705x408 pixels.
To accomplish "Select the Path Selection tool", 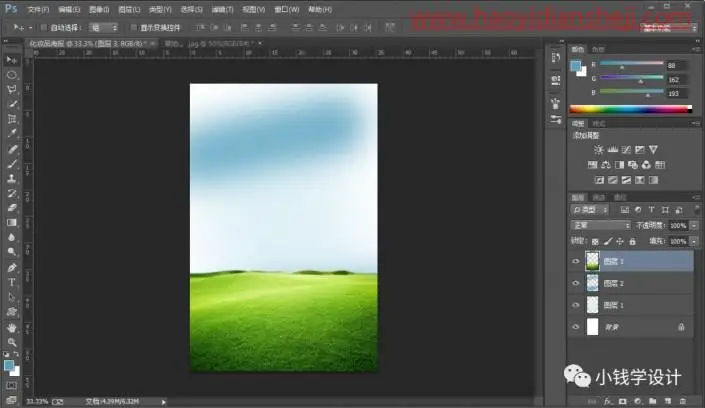I will click(x=12, y=297).
